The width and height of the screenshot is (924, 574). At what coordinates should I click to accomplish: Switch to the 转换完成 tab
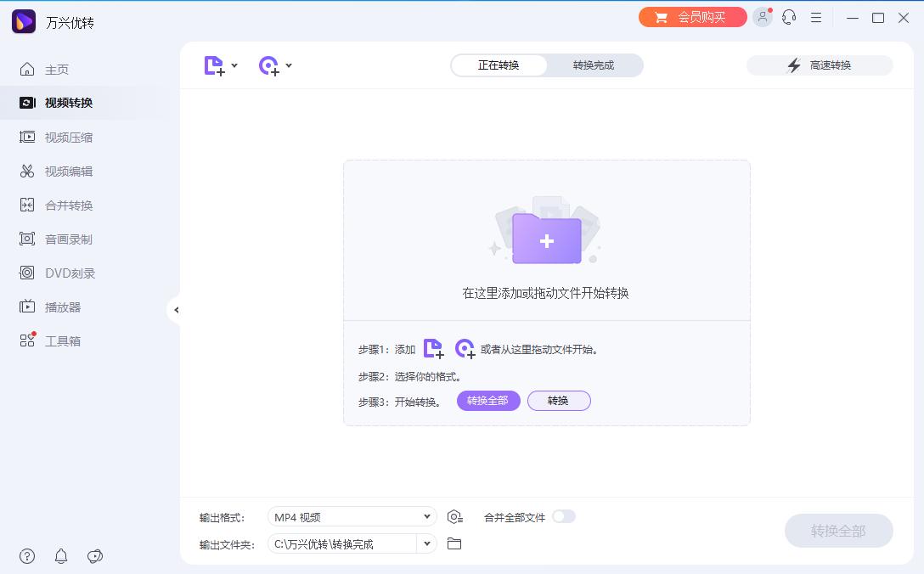coord(594,64)
